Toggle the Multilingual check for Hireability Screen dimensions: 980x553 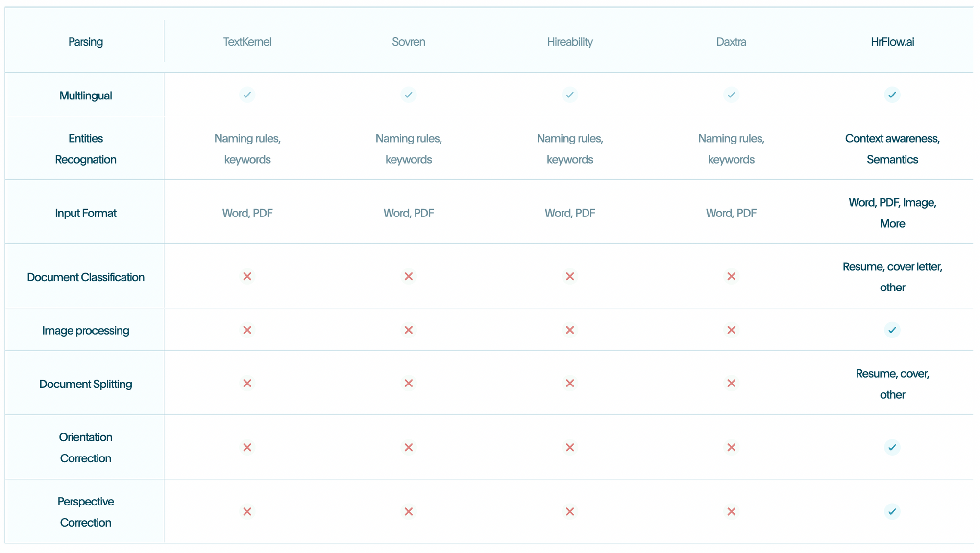(x=570, y=95)
